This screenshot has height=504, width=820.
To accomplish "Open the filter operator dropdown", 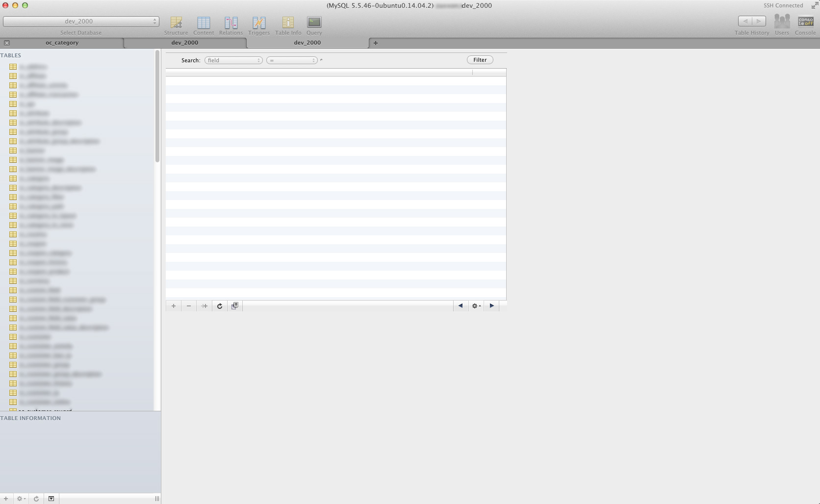I will (x=292, y=60).
